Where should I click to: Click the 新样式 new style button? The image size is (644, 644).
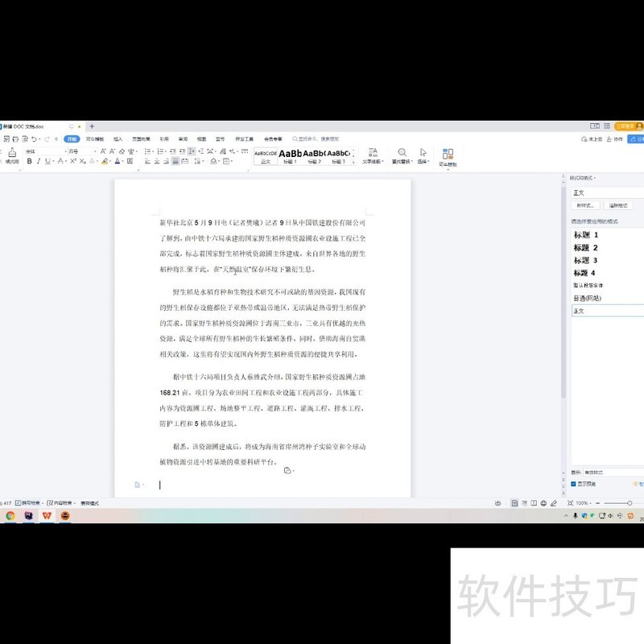click(x=585, y=205)
